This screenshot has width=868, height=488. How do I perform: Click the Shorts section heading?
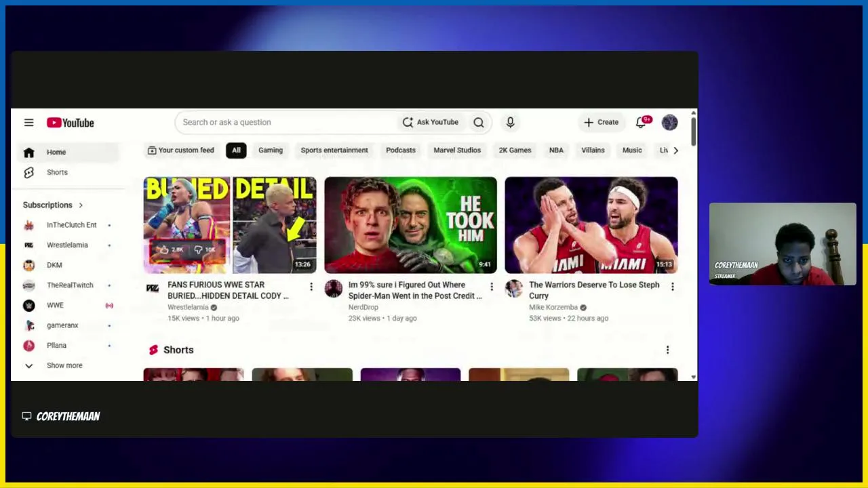click(178, 350)
